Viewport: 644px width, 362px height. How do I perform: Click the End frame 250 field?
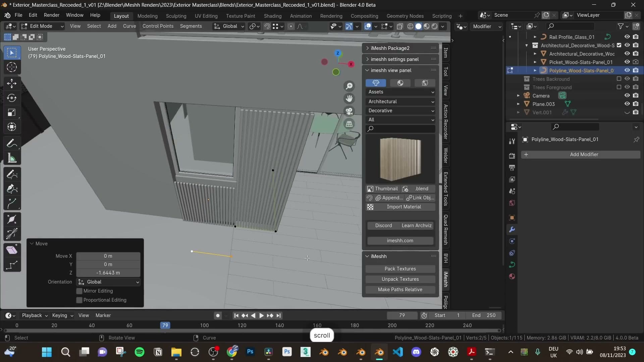[483, 315]
